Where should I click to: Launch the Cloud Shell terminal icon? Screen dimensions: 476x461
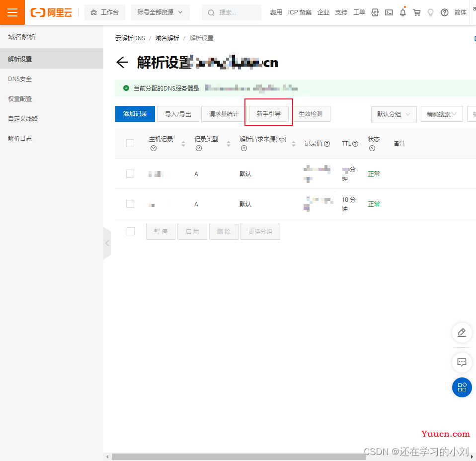point(389,12)
